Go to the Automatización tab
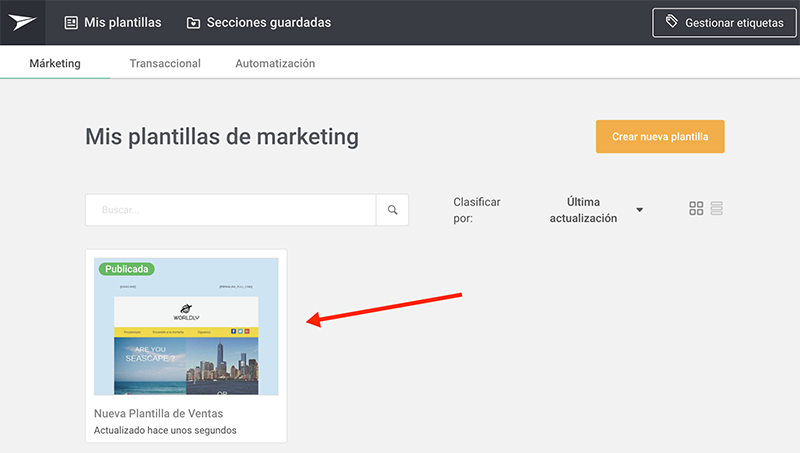This screenshot has height=453, width=800. (275, 63)
